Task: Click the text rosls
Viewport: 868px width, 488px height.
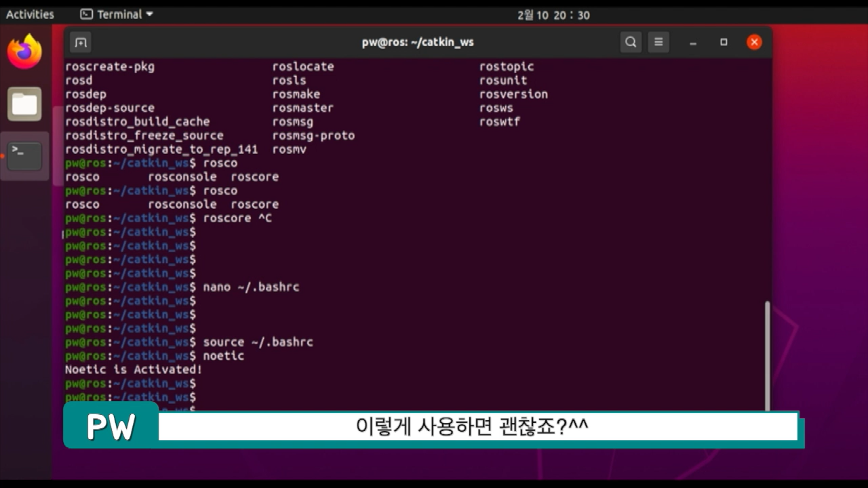Action: click(x=290, y=80)
